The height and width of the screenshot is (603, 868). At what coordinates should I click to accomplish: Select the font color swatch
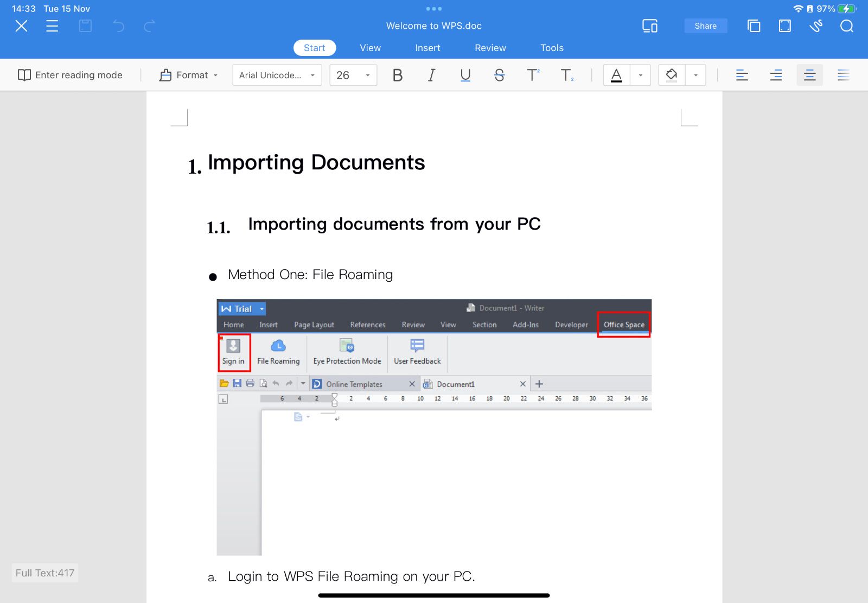click(x=616, y=75)
